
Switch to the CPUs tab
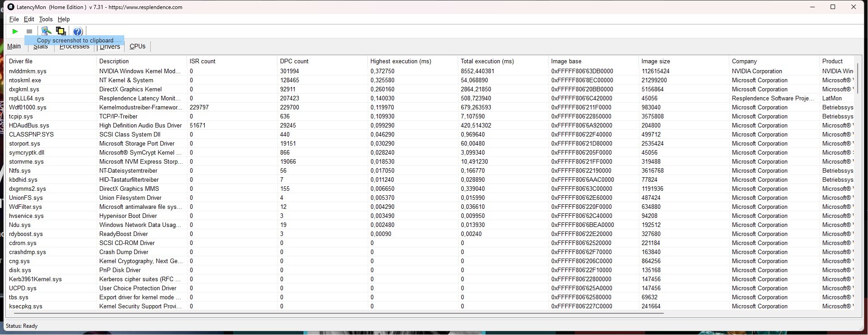point(137,47)
